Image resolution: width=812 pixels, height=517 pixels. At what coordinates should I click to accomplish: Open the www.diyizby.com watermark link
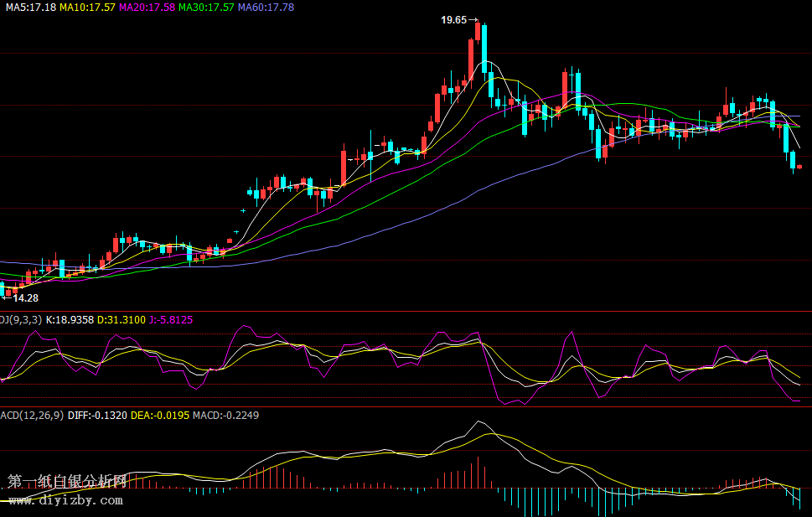65,500
